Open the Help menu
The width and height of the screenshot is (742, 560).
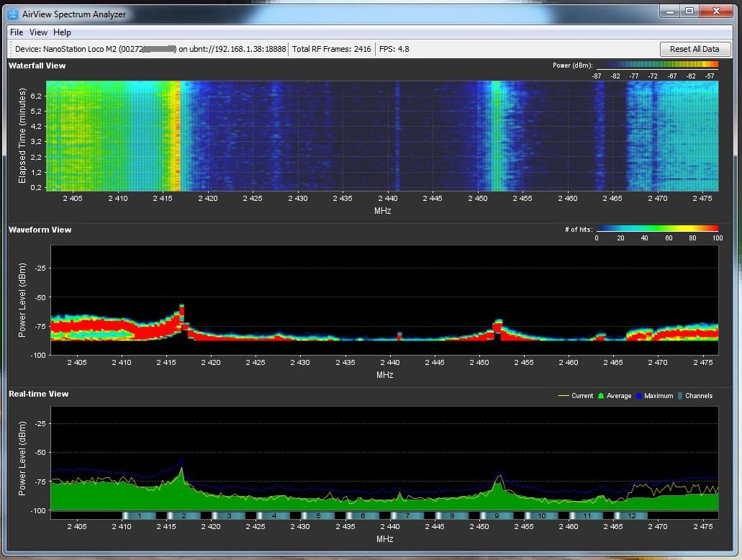tap(63, 32)
